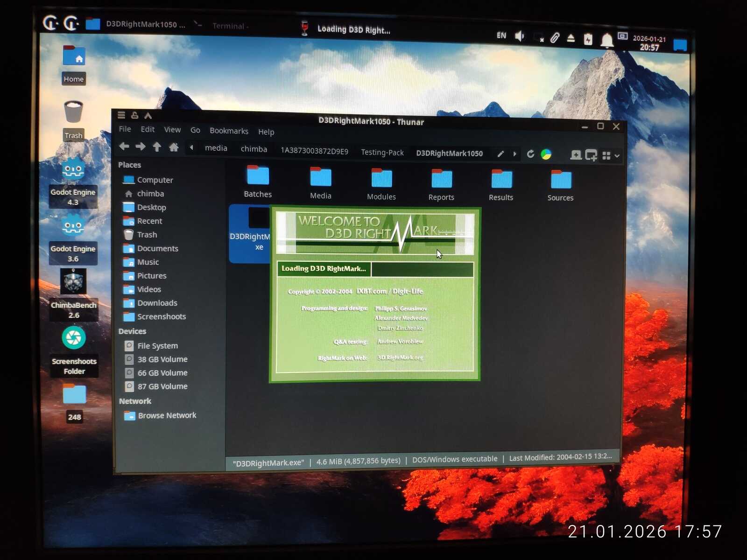
Task: Open the notification bell in the top panel
Action: pyautogui.click(x=606, y=40)
